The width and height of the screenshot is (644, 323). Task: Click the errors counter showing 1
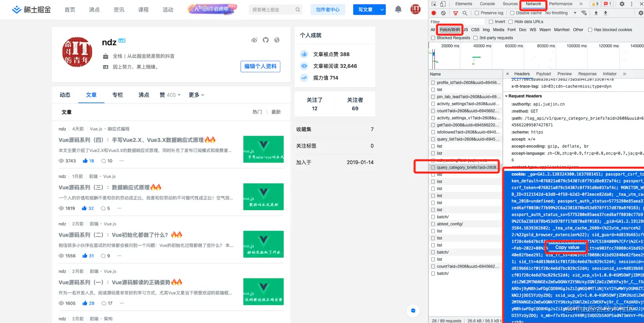click(608, 4)
